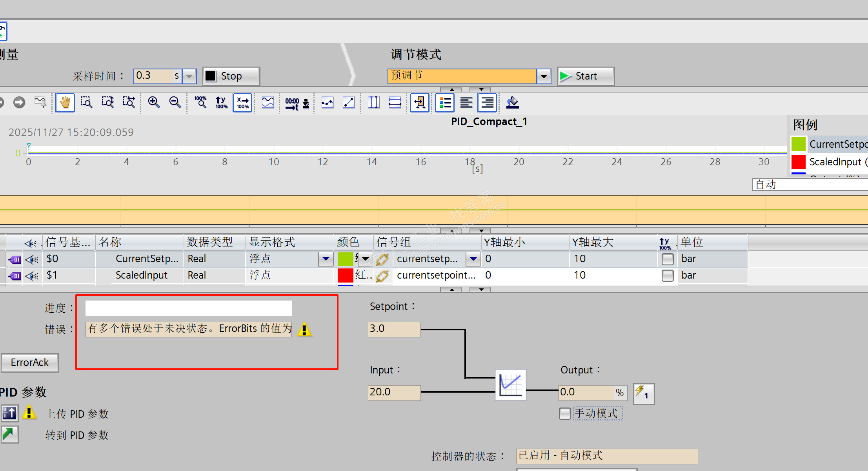Click the red ScaledInput color swatch
Viewport: 868px width, 471px height.
click(x=345, y=275)
